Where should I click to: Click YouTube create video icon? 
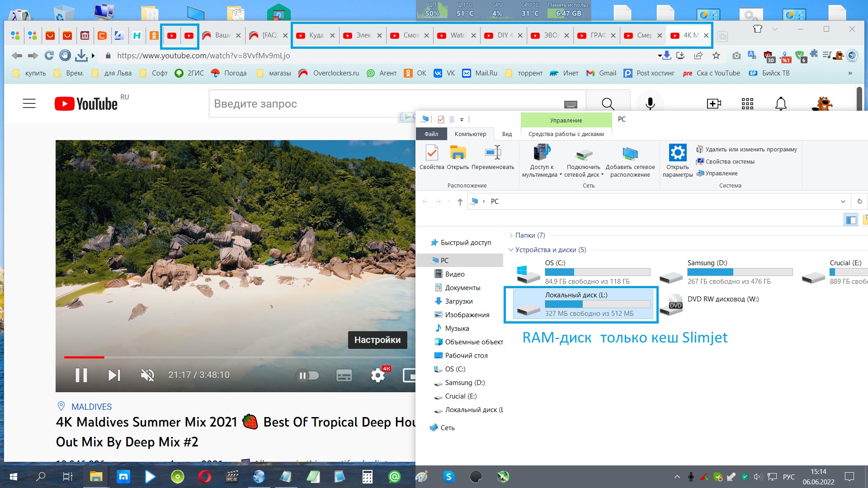714,103
